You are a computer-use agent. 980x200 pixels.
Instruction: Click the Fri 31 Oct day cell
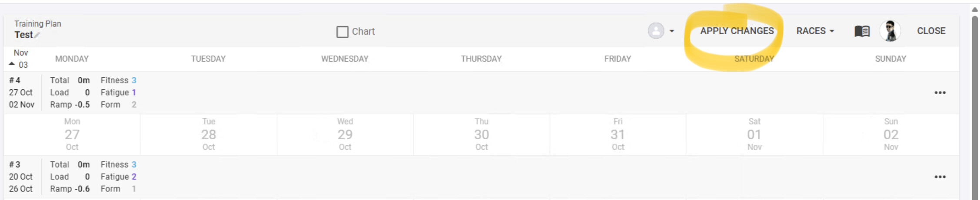point(618,134)
